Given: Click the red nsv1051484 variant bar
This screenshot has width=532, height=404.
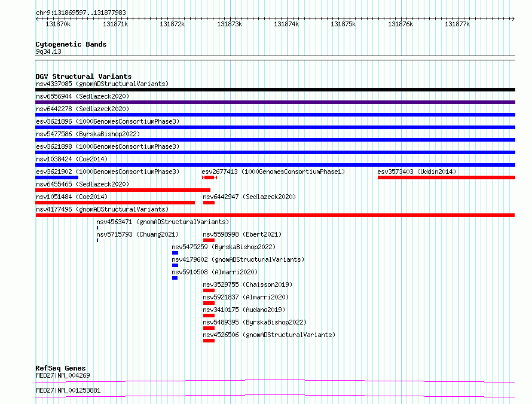Looking at the screenshot, I should [115, 203].
